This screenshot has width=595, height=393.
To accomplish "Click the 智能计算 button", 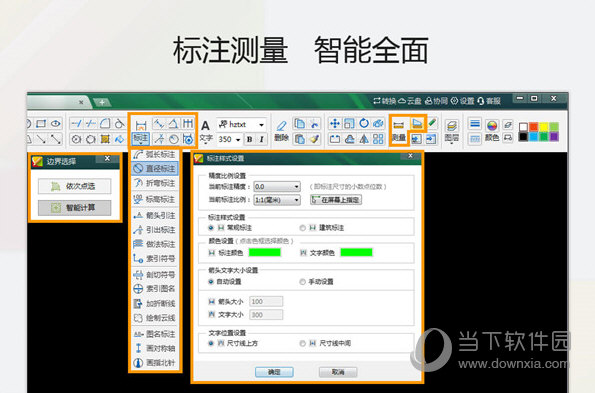I will point(75,208).
